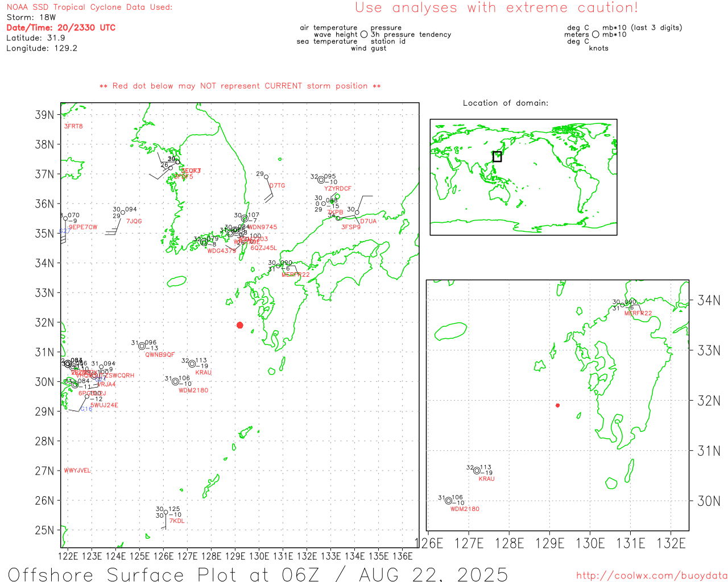Click station label 7KPB
Screen dimensions: 728x582
click(x=336, y=213)
